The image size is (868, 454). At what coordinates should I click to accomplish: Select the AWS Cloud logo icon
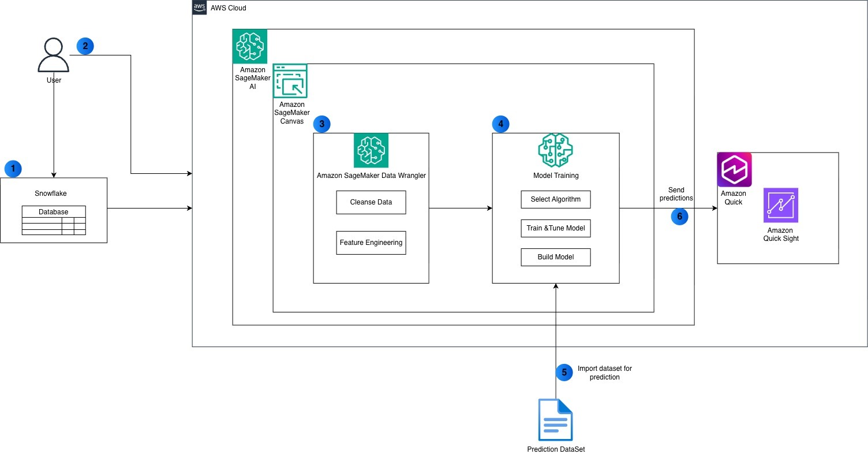click(200, 8)
